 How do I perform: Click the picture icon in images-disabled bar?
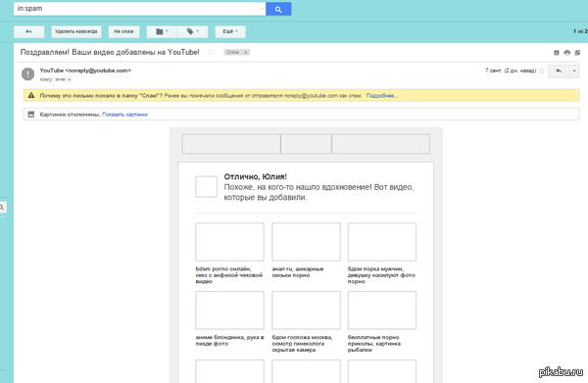[31, 115]
